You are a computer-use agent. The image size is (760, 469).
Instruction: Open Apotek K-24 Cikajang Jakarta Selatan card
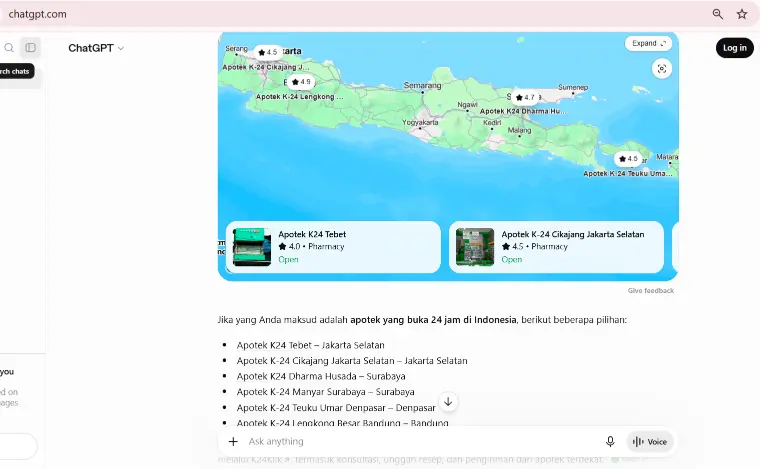click(556, 247)
